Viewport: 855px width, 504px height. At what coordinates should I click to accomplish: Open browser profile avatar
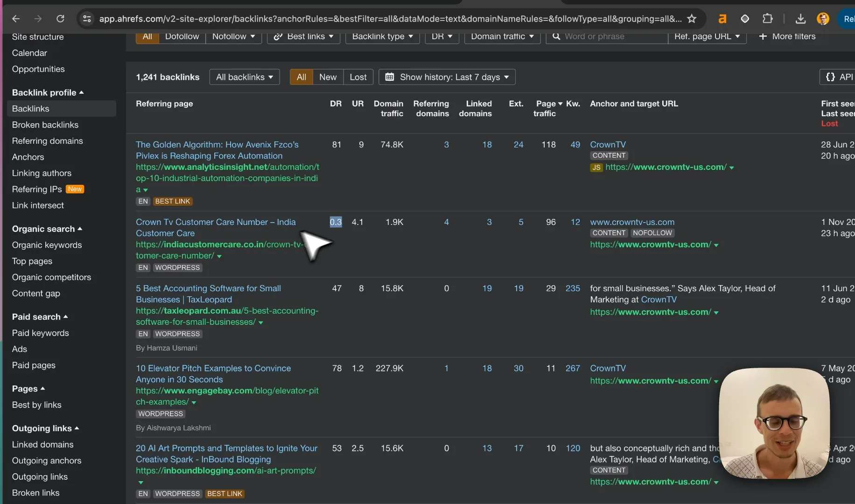point(823,19)
